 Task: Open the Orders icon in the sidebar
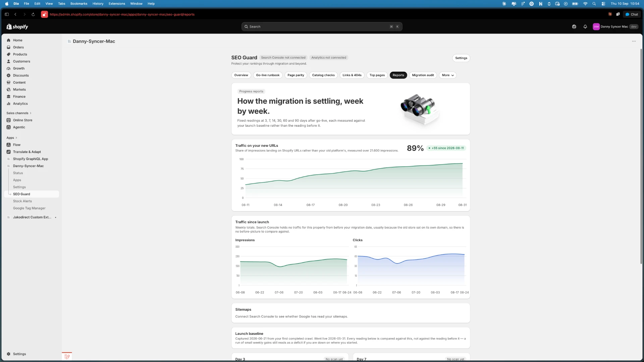click(x=9, y=47)
